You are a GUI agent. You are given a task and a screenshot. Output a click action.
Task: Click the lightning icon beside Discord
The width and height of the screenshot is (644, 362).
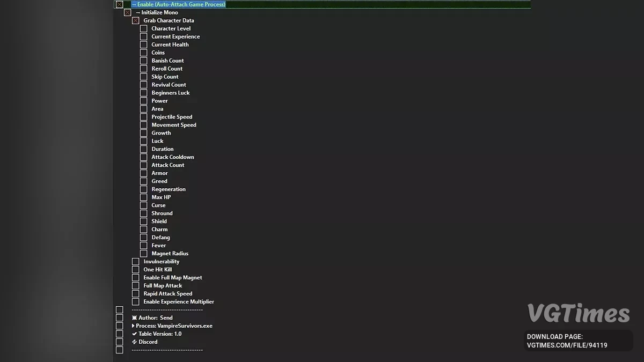pyautogui.click(x=134, y=342)
